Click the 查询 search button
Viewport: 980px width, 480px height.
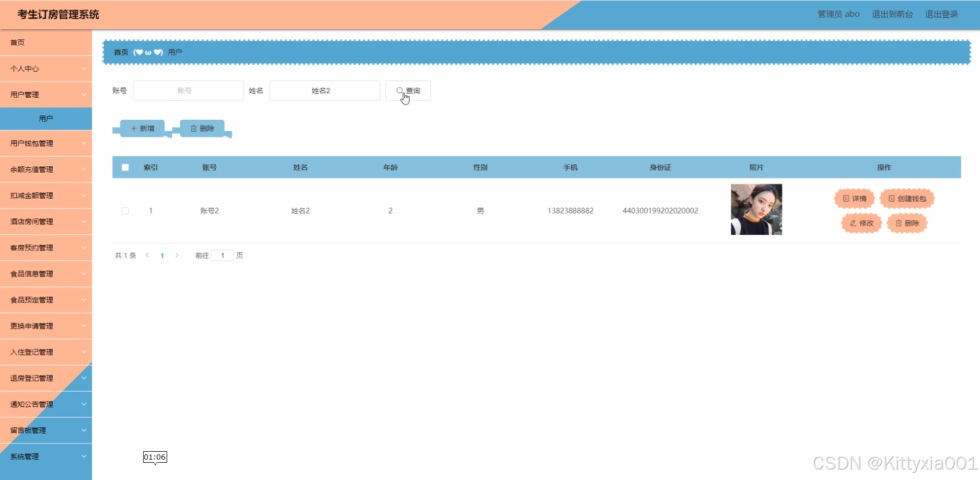click(408, 90)
